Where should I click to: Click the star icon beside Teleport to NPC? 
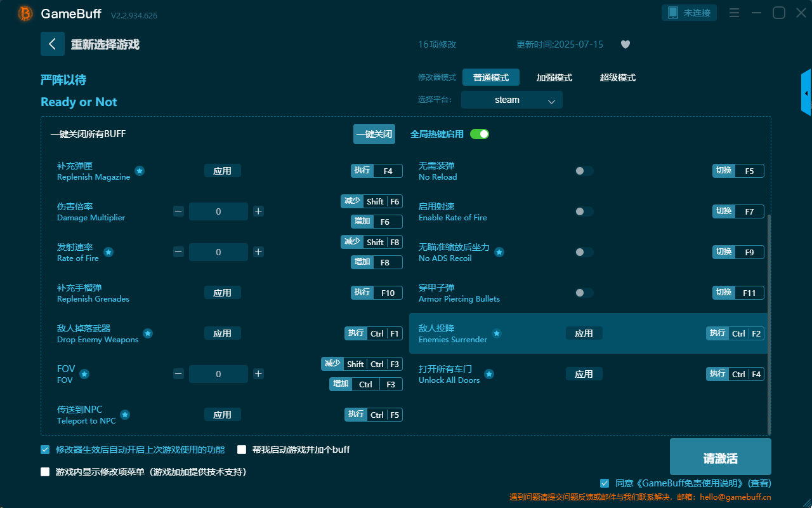click(125, 415)
